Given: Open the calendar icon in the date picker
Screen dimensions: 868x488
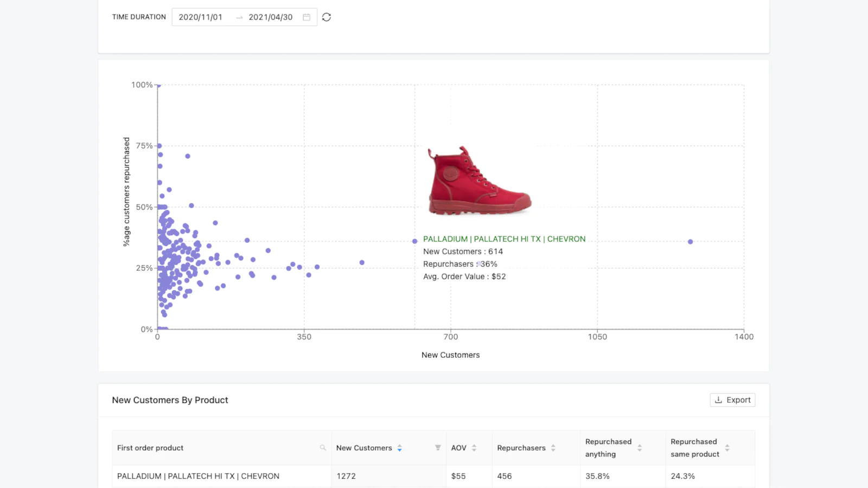Looking at the screenshot, I should 307,17.
